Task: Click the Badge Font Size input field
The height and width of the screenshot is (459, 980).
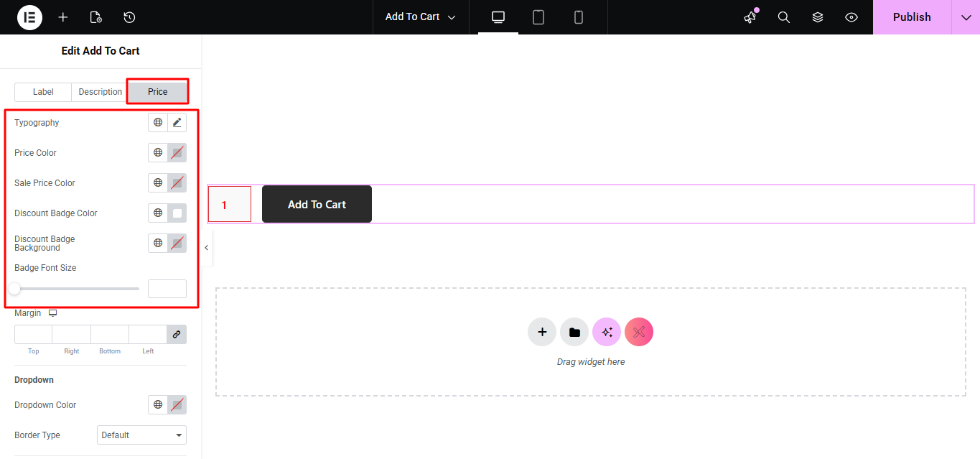Action: (167, 289)
